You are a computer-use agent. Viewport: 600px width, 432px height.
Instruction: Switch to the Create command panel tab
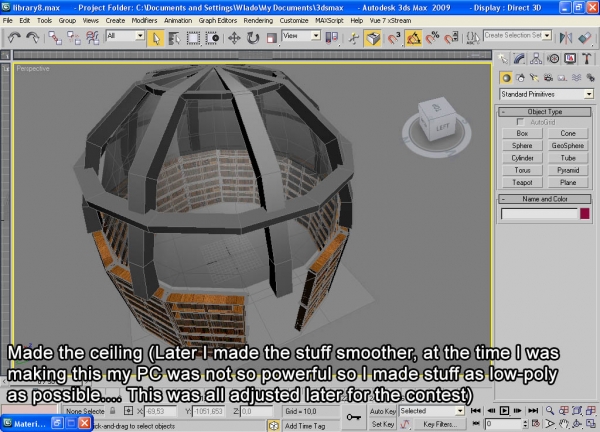tap(503, 59)
